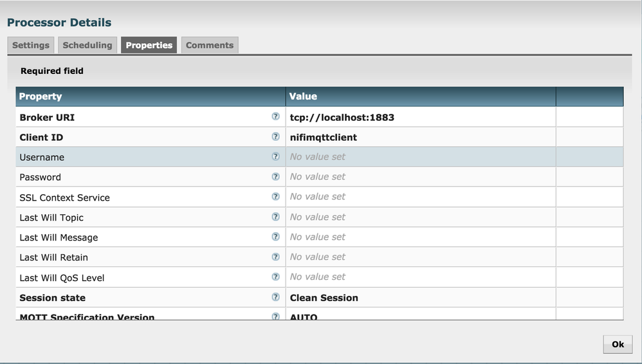Screen dimensions: 642x364
Task: Switch to the Settings tab
Action: 31,45
